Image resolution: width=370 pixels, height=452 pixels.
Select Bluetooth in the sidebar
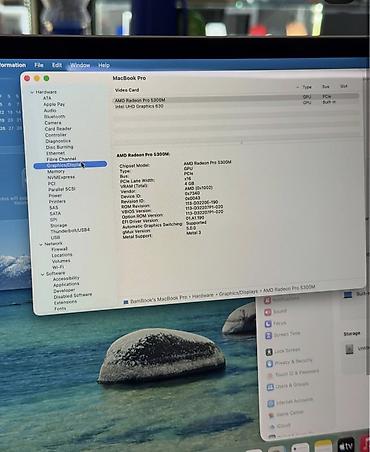tap(54, 117)
